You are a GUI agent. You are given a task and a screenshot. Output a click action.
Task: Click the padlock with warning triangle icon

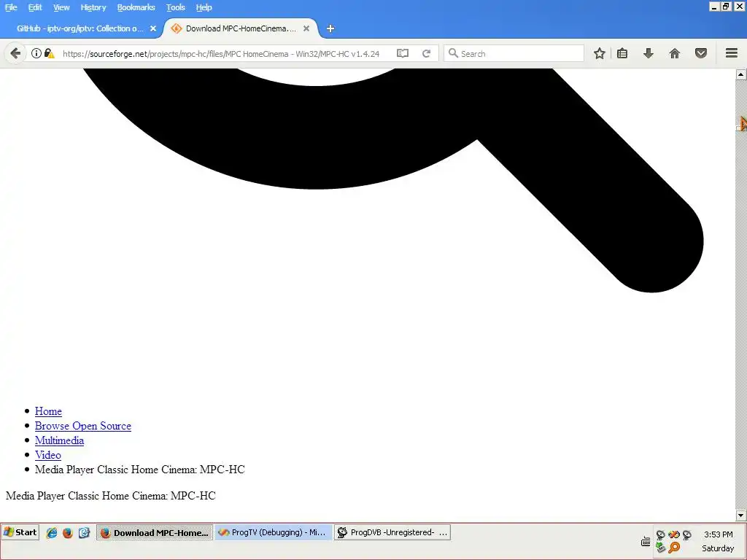click(x=49, y=53)
